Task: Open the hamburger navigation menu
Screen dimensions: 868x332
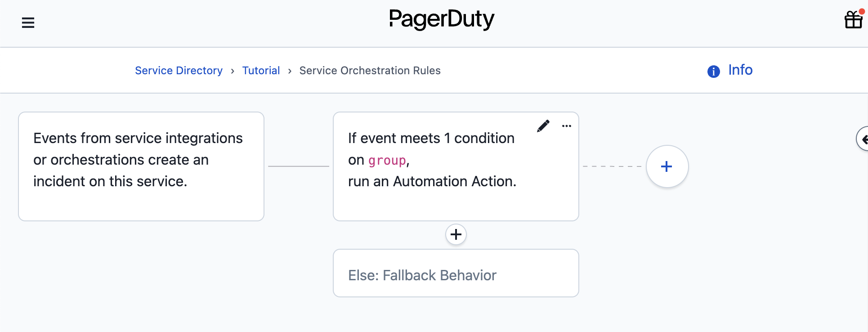Action: click(28, 22)
